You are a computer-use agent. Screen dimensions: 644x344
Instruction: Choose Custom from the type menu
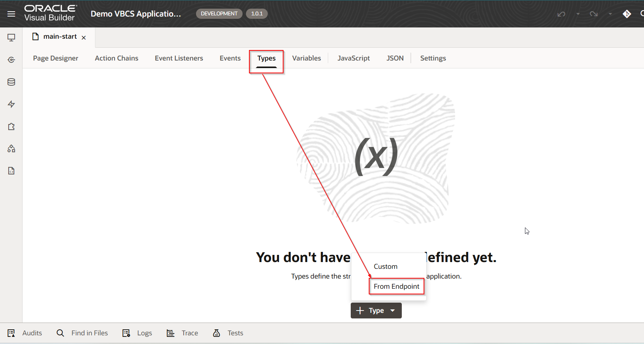pyautogui.click(x=385, y=267)
